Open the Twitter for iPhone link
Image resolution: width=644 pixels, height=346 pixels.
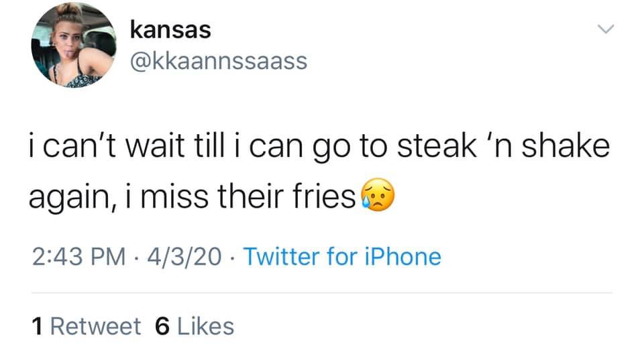pyautogui.click(x=341, y=257)
